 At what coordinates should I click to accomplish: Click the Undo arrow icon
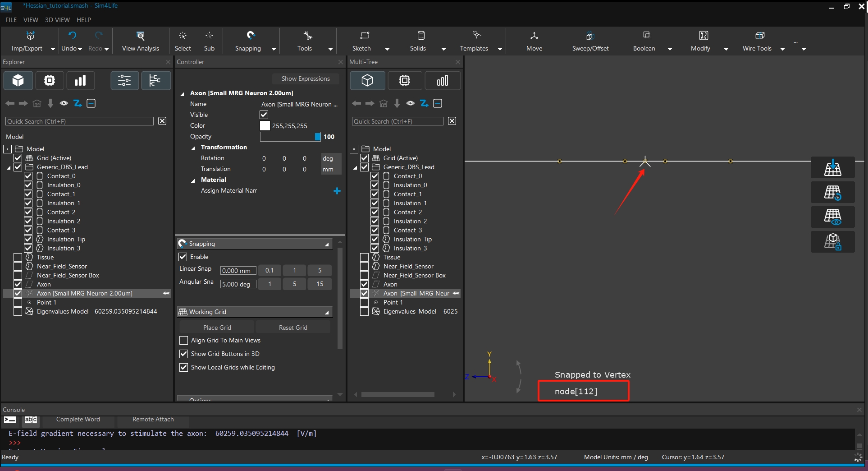coord(72,36)
